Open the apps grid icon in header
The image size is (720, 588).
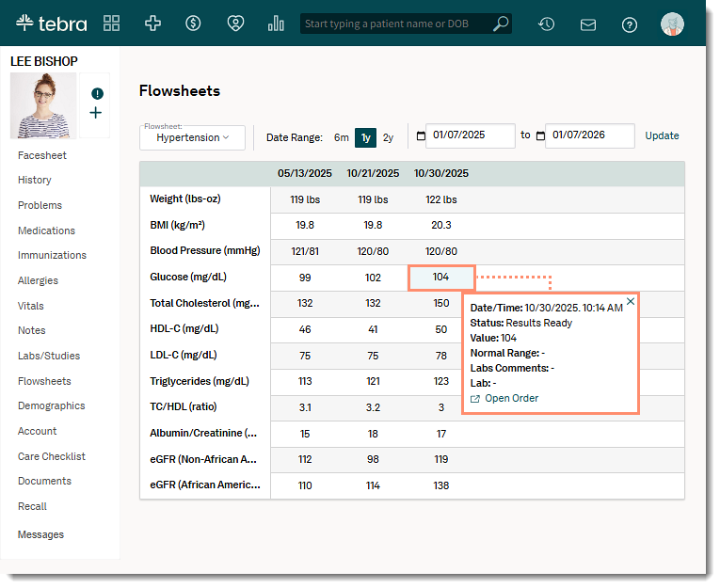point(112,24)
